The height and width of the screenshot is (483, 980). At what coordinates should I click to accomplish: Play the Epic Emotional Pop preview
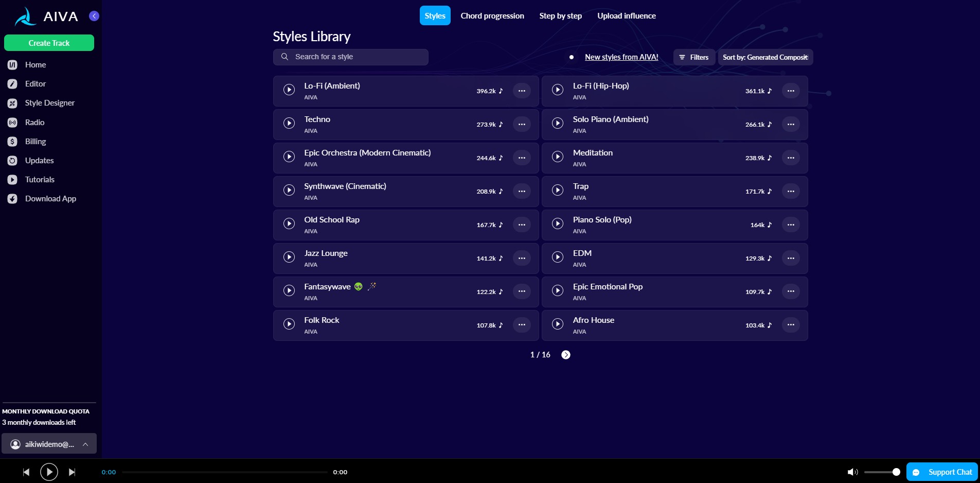point(558,290)
